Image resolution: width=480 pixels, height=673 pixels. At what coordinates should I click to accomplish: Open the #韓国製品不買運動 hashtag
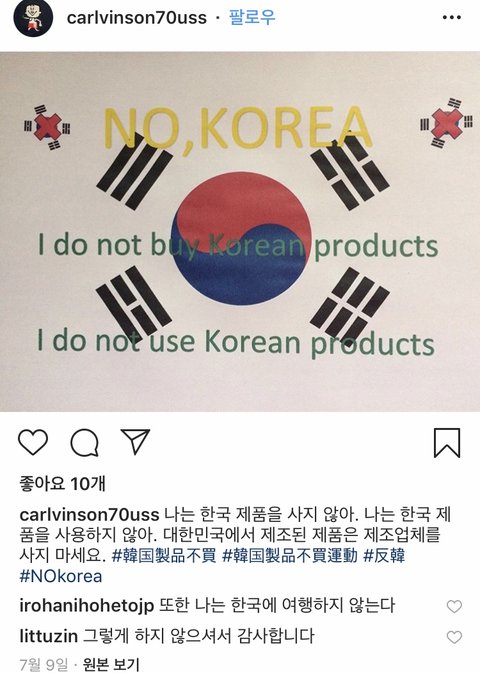(290, 555)
